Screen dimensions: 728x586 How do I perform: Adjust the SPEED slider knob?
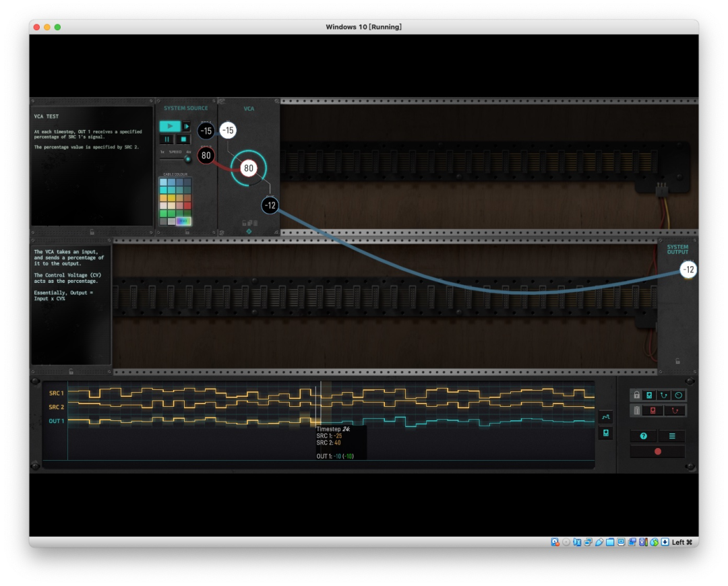click(188, 159)
